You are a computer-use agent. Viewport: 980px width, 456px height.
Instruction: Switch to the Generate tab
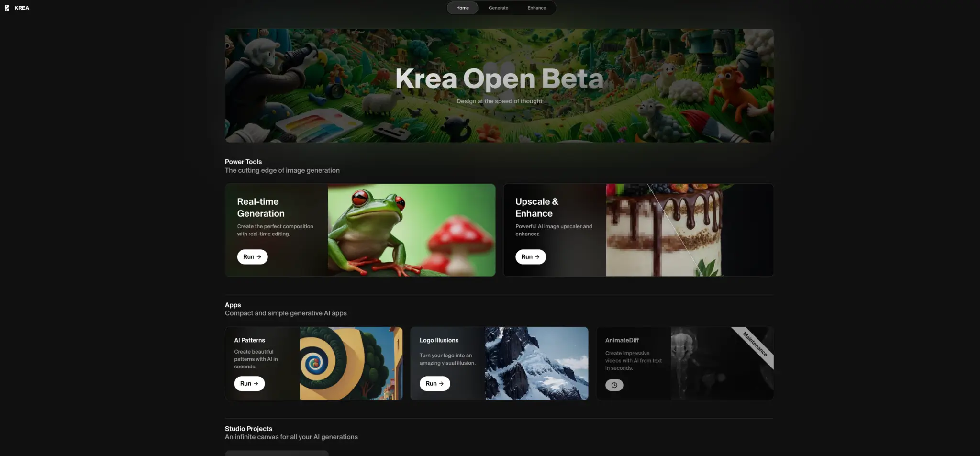[498, 8]
